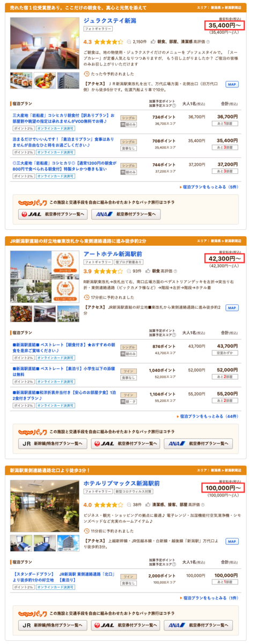
Task: View the lobby photo of ホテルリブマックス新潟駅前
Action: (x=45, y=507)
